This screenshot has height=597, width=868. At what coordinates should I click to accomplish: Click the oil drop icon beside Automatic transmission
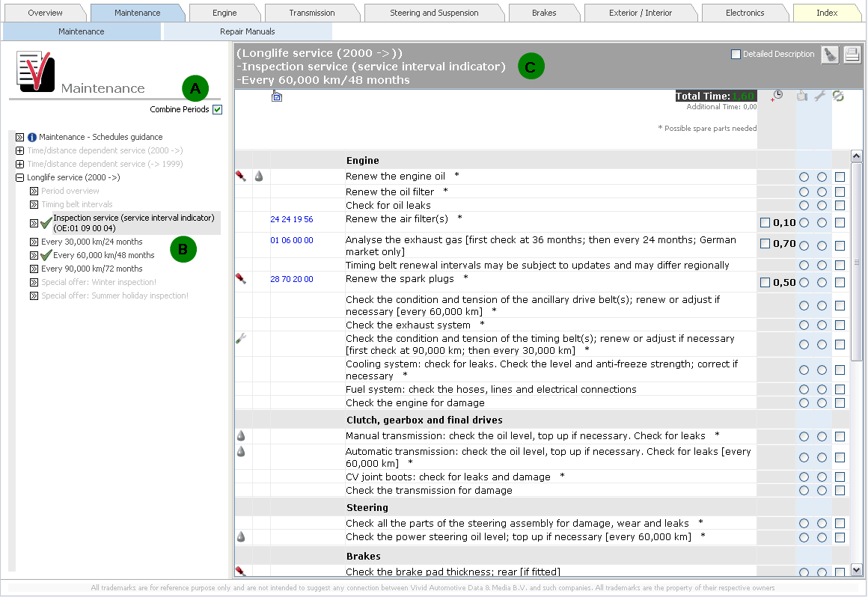(241, 451)
